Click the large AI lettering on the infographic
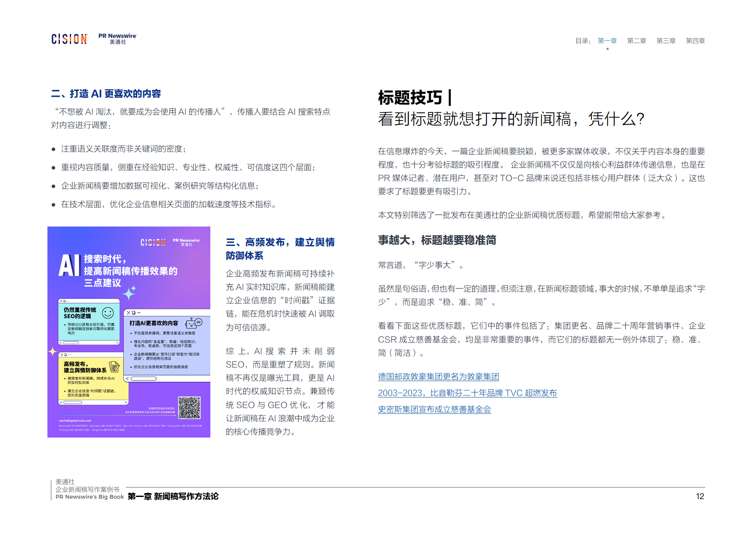 pos(70,265)
